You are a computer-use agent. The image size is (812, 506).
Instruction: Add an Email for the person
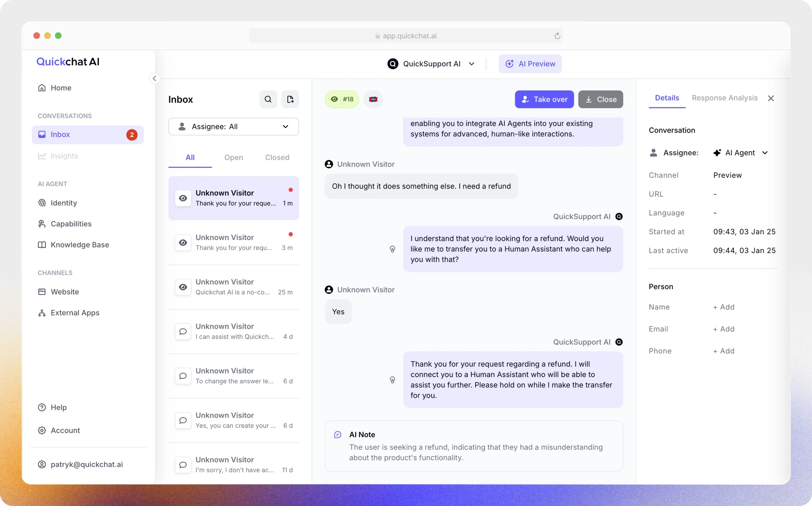click(x=724, y=329)
